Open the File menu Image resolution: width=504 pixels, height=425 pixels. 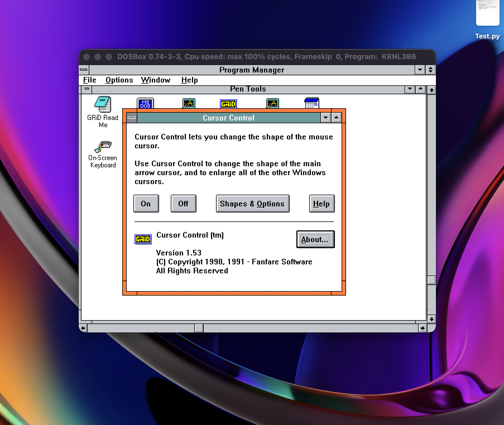[x=90, y=80]
